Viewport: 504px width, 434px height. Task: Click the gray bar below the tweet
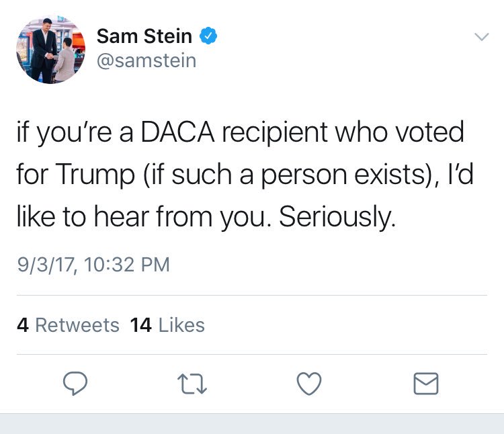252,423
